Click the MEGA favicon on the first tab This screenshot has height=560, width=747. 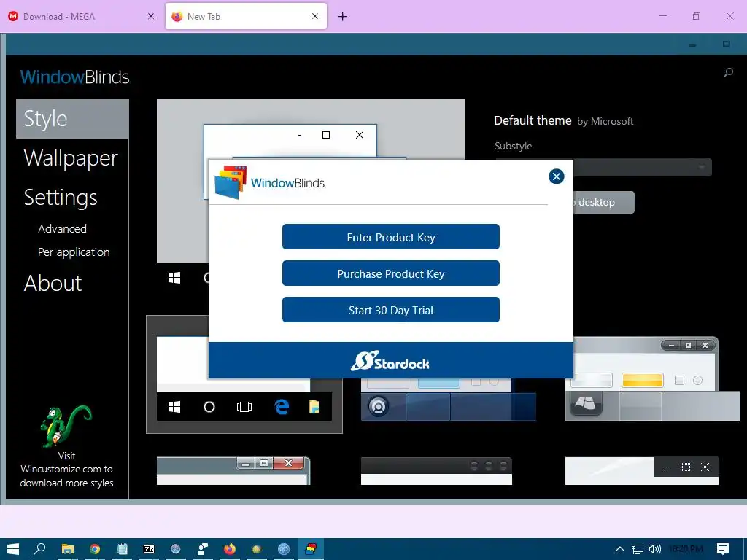click(x=13, y=16)
